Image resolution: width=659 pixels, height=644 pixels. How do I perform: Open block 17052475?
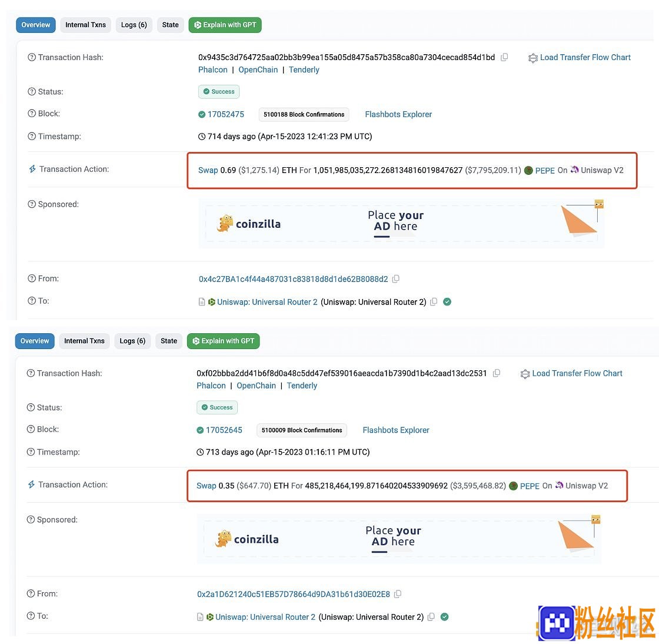coord(226,114)
